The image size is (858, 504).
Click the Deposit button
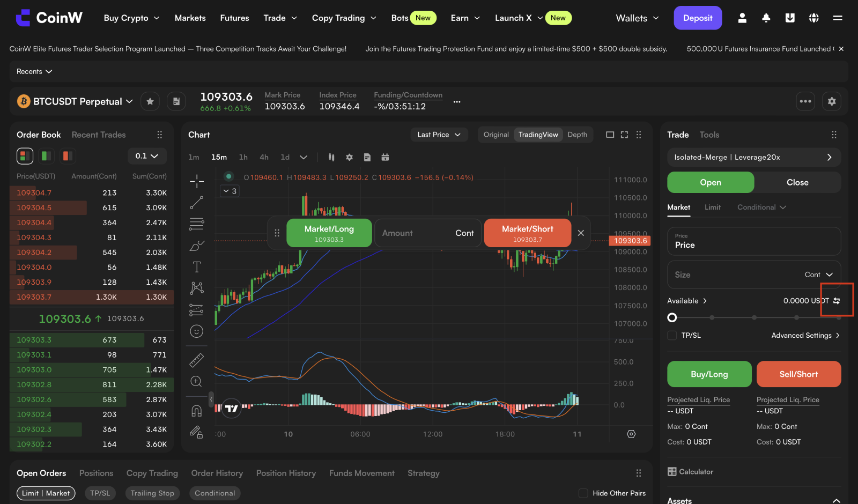(x=698, y=18)
